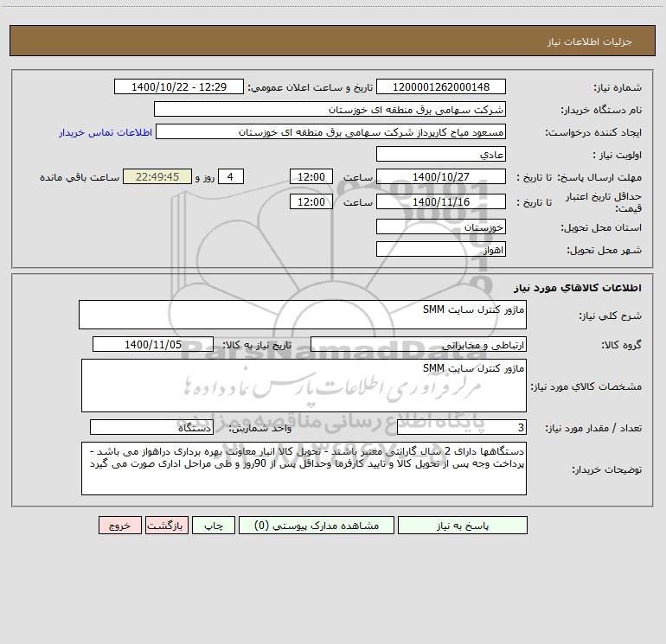This screenshot has width=666, height=644.
Task: Click the چاپ print button
Action: (x=214, y=525)
